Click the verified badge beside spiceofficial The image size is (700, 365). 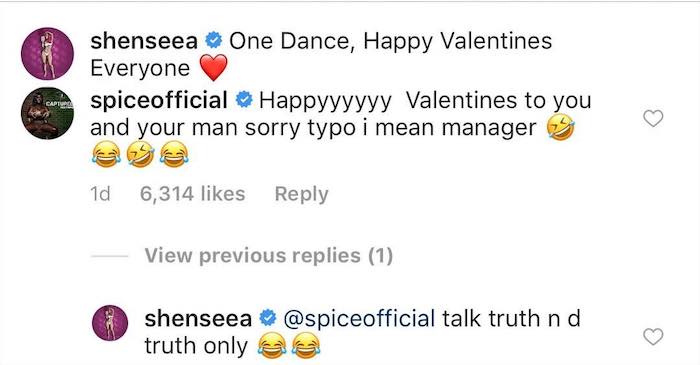pos(244,100)
